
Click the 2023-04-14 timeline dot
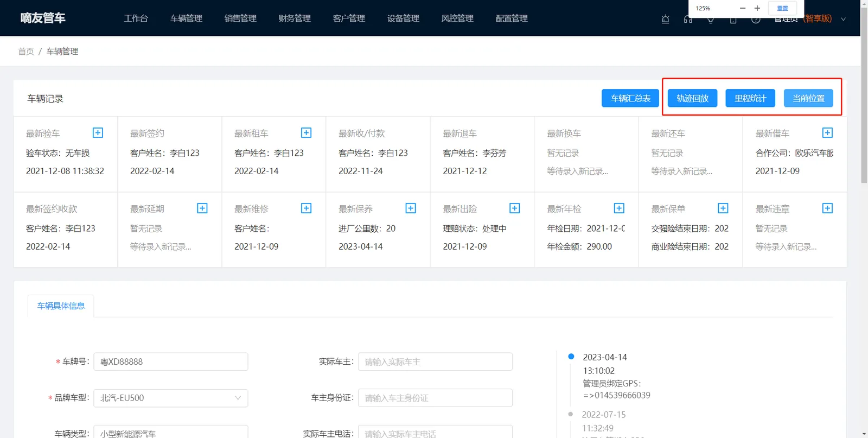[571, 357]
